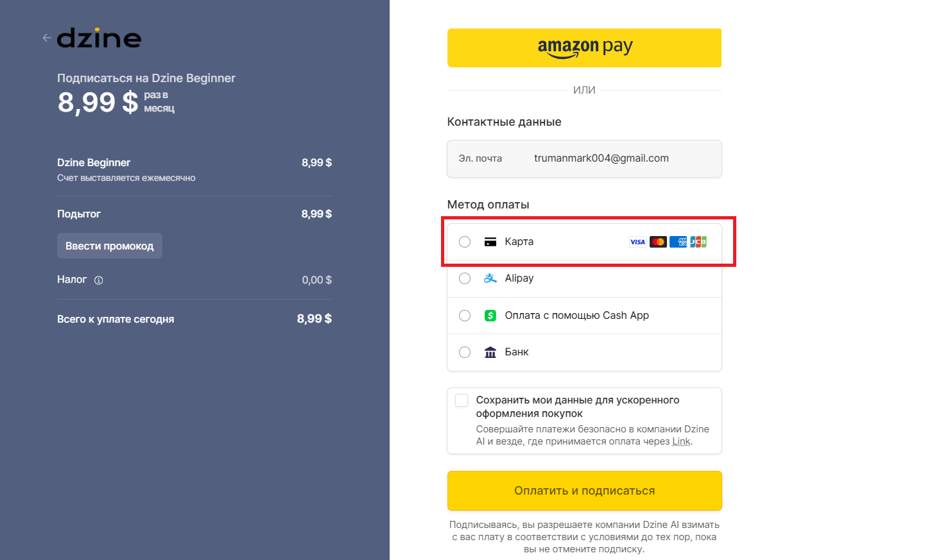
Task: Click the Visa card icon
Action: (637, 242)
